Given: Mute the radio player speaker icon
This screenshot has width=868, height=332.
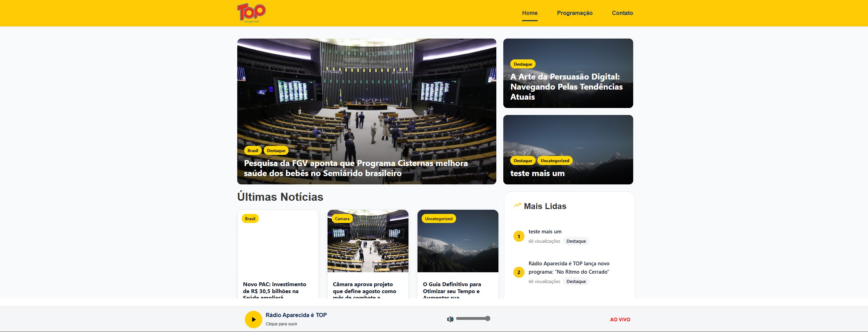Looking at the screenshot, I should click(450, 319).
